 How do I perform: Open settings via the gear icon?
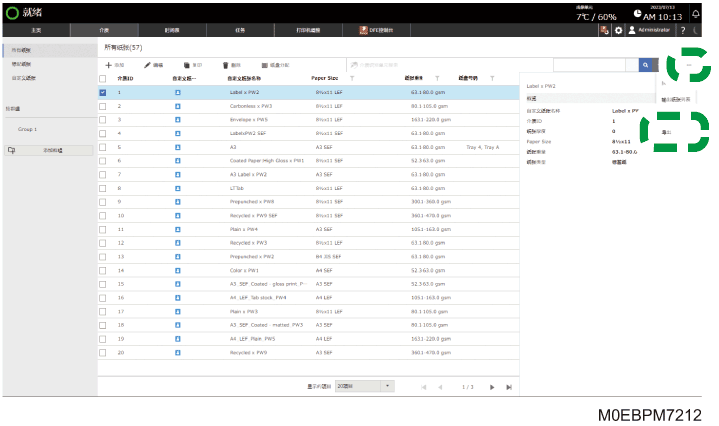(x=619, y=30)
